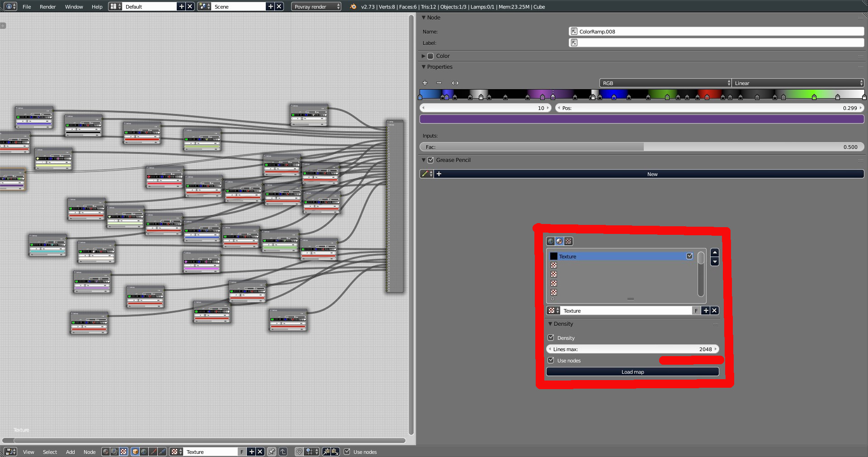Open the Add menu in node editor
Screen dimensions: 868x457
click(70, 452)
